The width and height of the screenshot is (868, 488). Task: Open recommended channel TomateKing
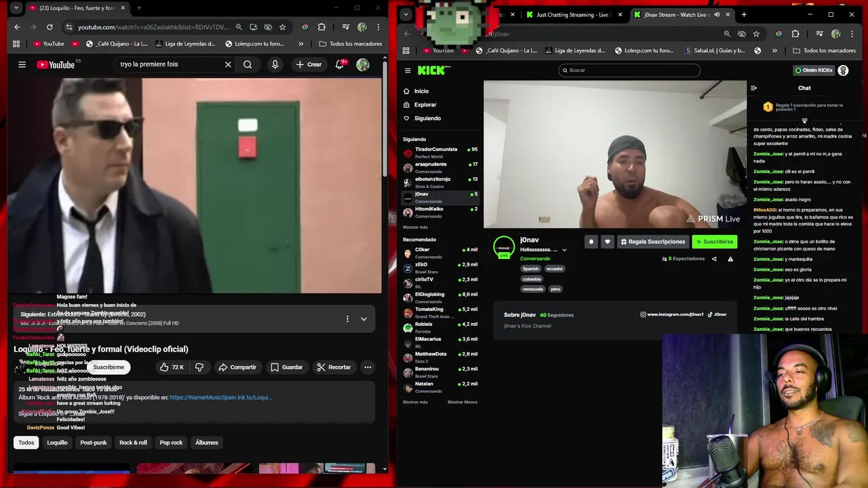tap(440, 312)
